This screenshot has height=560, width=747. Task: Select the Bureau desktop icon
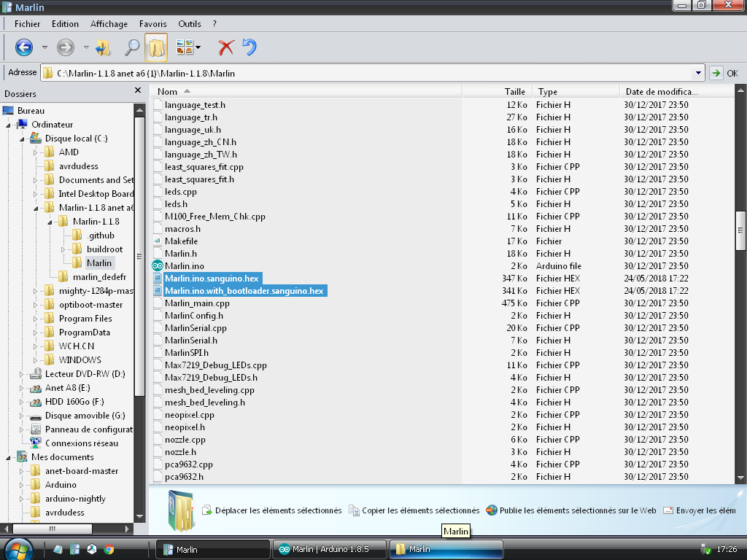point(8,111)
